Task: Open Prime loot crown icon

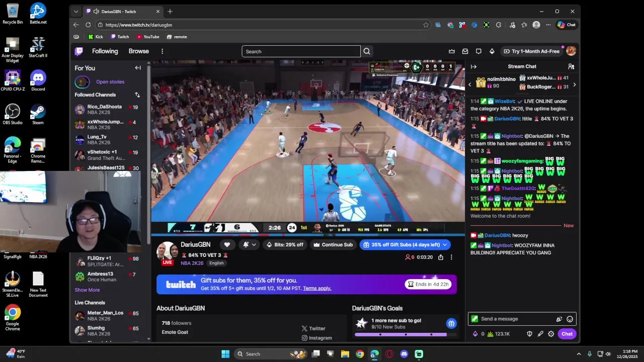Action: point(452,51)
